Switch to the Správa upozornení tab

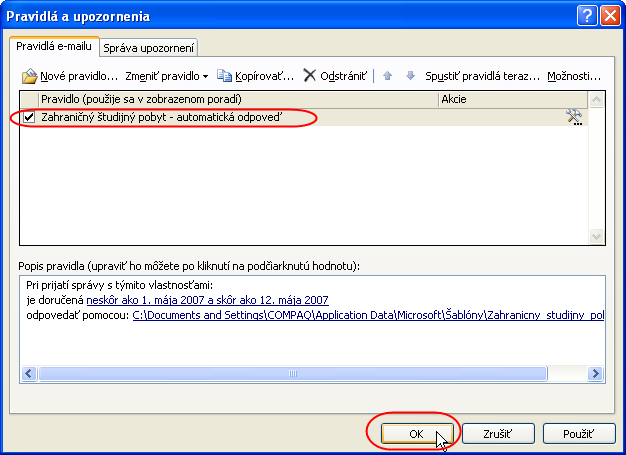point(150,47)
